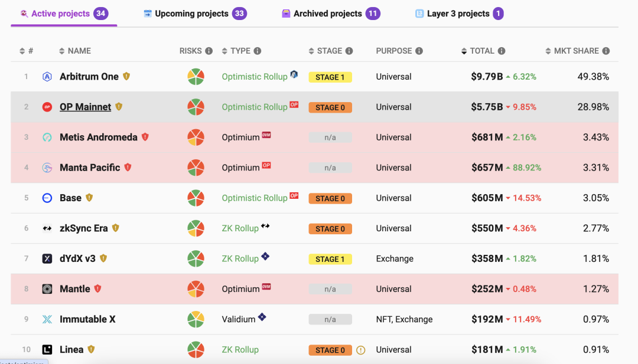
Task: Click the STAGE 1 badge for Arbitrum One
Action: pyautogui.click(x=330, y=77)
